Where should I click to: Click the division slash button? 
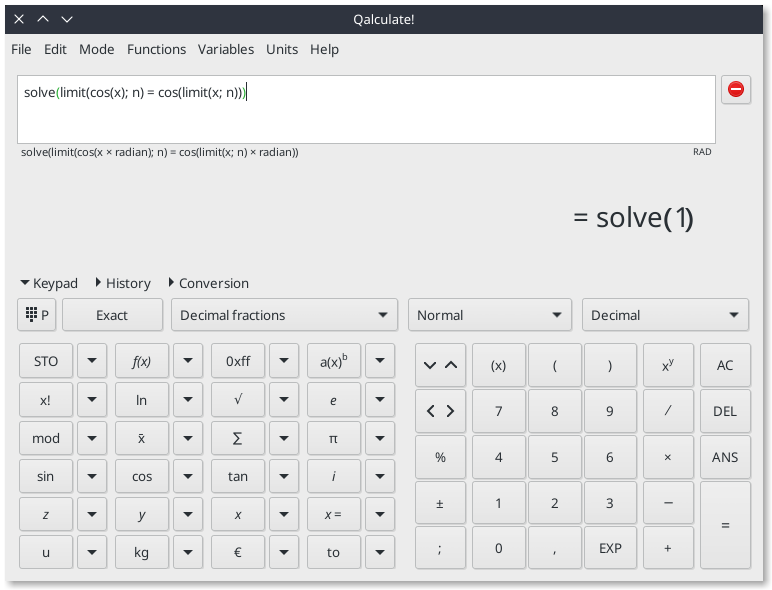pyautogui.click(x=668, y=411)
